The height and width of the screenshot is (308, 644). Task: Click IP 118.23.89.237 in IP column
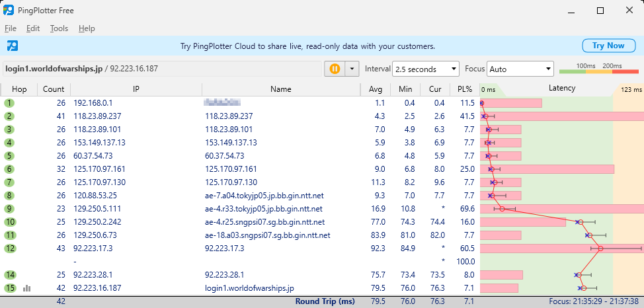tap(97, 116)
